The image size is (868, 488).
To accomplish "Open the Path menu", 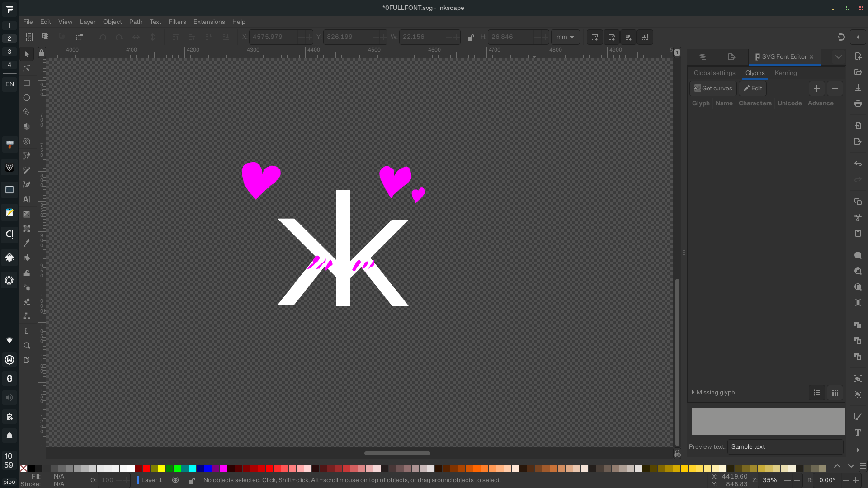I will tap(136, 22).
